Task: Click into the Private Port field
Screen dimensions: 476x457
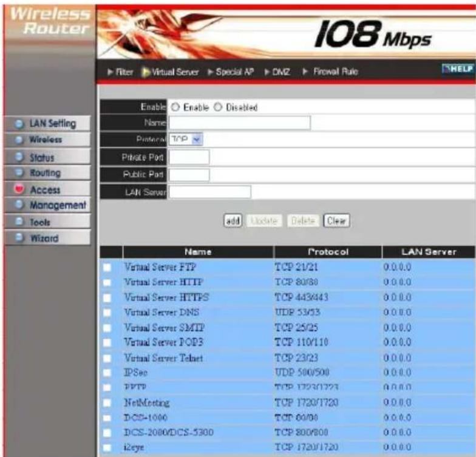Action: [x=189, y=157]
